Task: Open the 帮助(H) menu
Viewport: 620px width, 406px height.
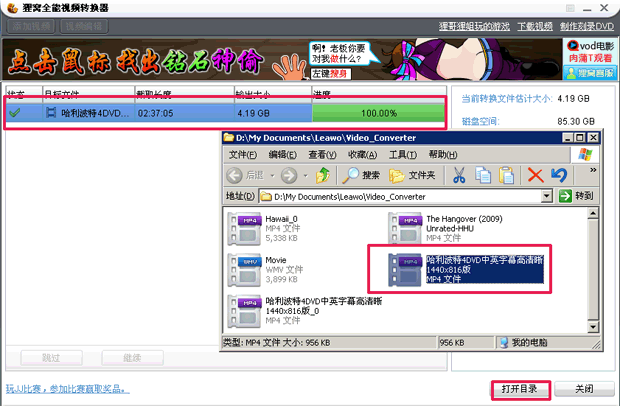Action: point(443,155)
